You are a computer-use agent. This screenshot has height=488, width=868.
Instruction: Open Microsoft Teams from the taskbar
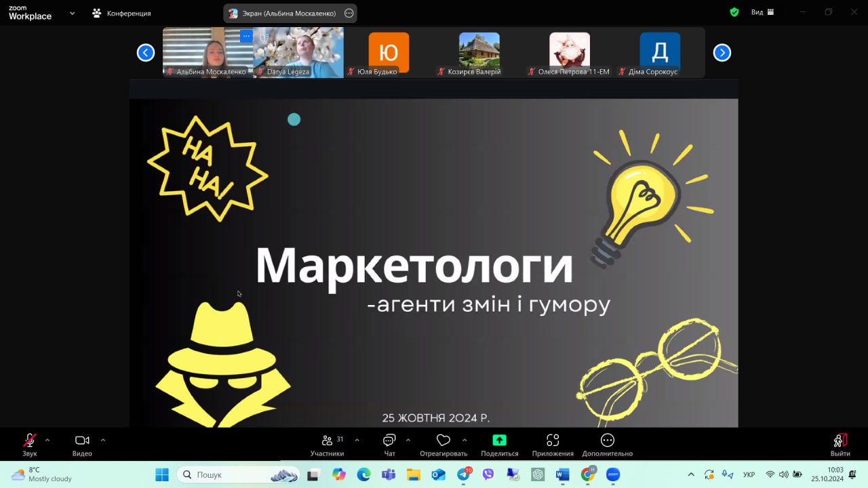point(389,474)
